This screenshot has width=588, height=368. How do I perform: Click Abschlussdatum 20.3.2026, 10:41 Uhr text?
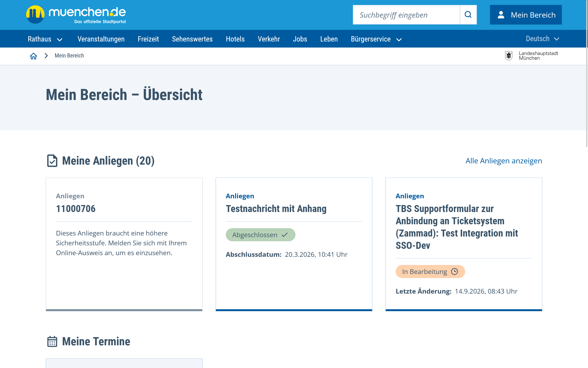286,255
